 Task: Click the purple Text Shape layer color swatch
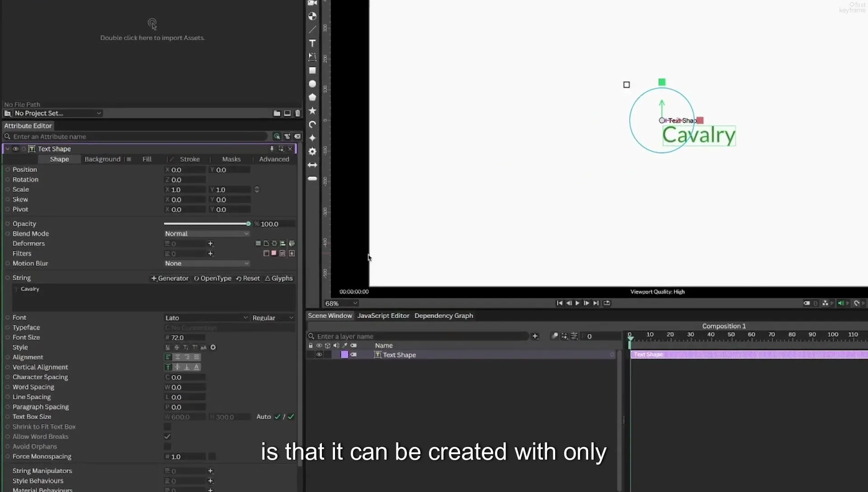[x=344, y=355]
